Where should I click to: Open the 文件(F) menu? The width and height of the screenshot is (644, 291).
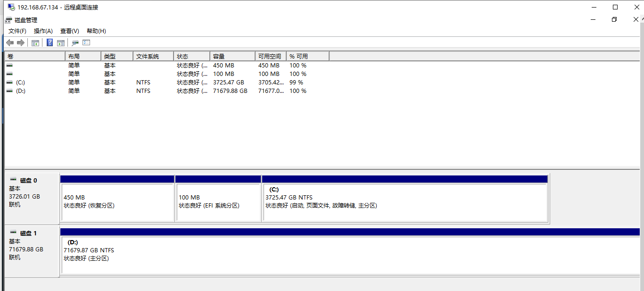(x=17, y=31)
